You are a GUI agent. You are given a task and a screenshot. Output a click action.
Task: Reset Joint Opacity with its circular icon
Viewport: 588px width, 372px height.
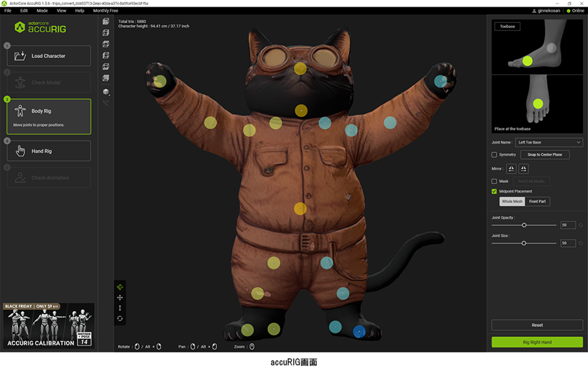point(581,225)
